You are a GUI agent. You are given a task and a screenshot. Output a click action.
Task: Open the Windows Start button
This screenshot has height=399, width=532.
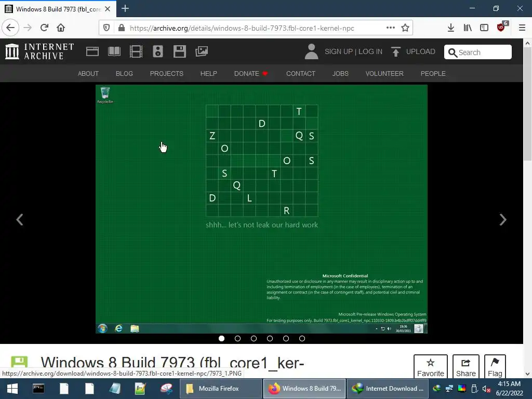coord(12,389)
